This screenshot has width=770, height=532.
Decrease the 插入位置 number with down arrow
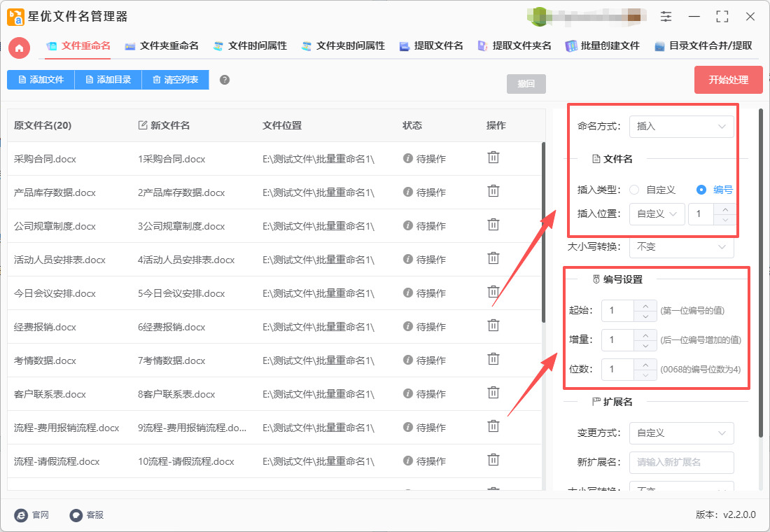click(724, 220)
